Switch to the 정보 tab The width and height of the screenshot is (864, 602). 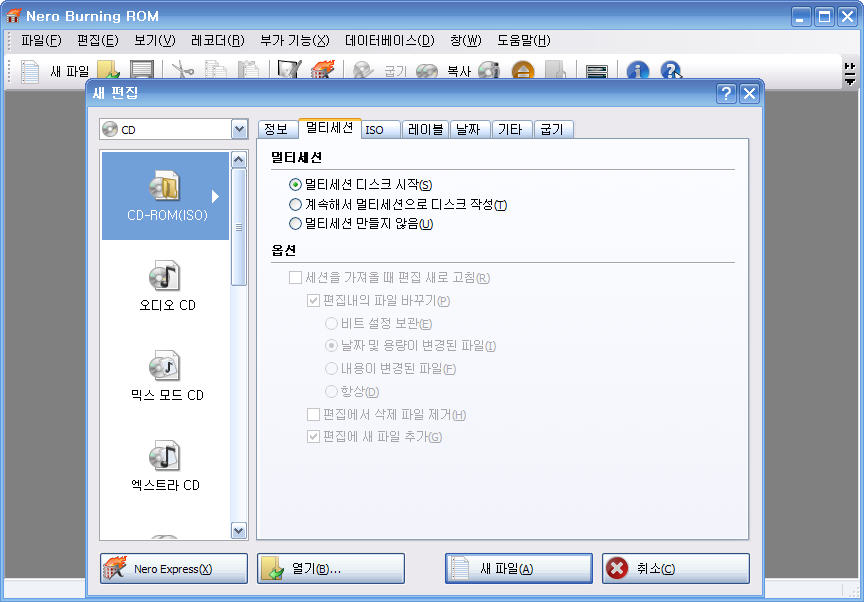(276, 129)
